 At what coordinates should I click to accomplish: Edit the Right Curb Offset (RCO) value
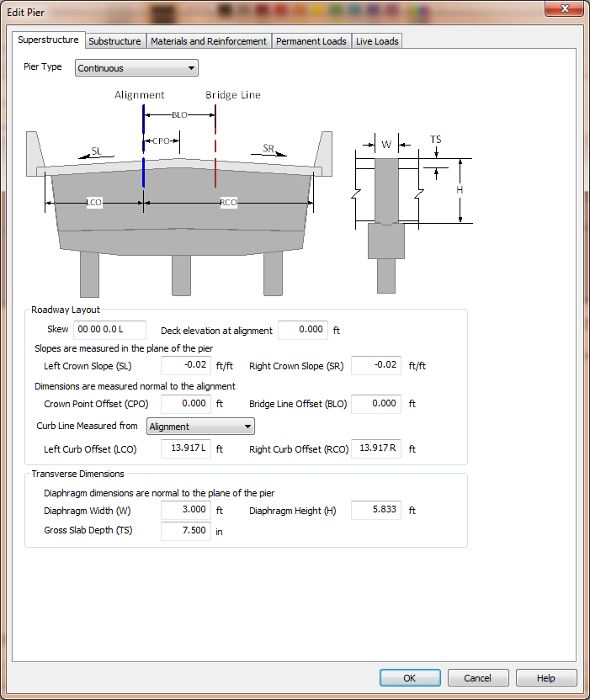pos(375,448)
